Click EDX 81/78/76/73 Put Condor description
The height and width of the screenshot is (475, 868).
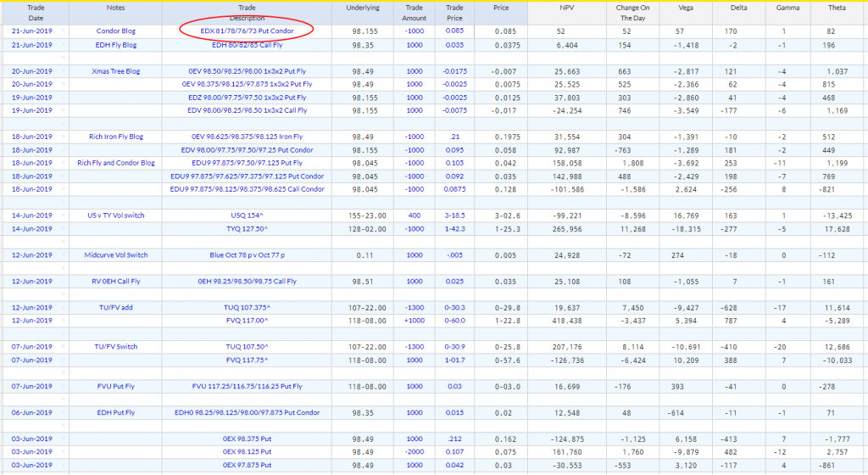(247, 31)
